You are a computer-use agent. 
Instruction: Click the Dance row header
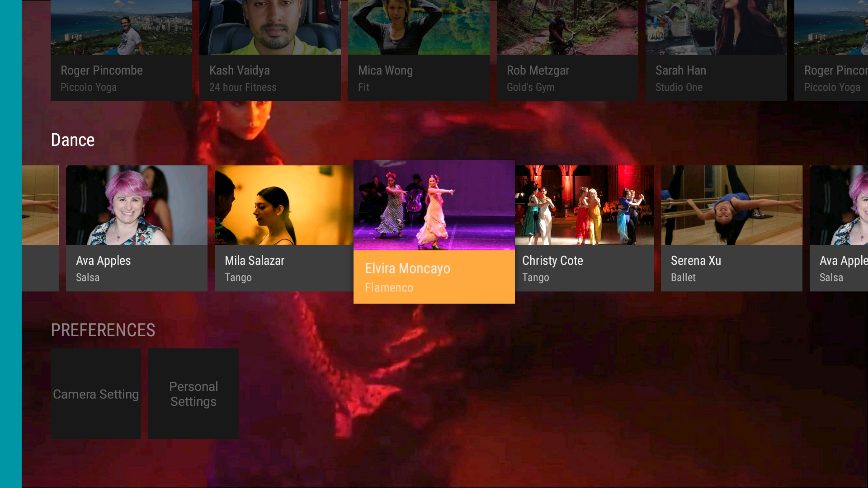[x=73, y=140]
